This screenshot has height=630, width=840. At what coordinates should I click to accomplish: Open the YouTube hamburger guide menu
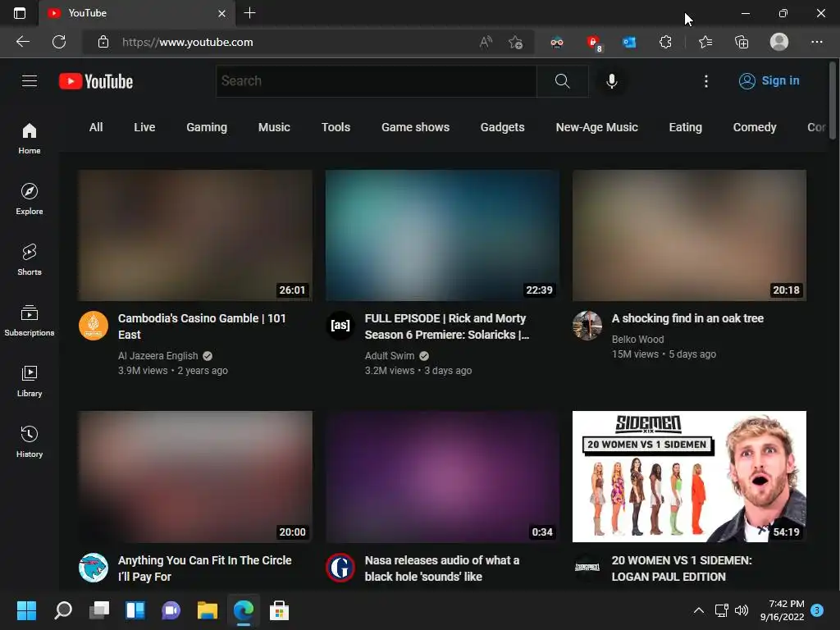(x=30, y=81)
